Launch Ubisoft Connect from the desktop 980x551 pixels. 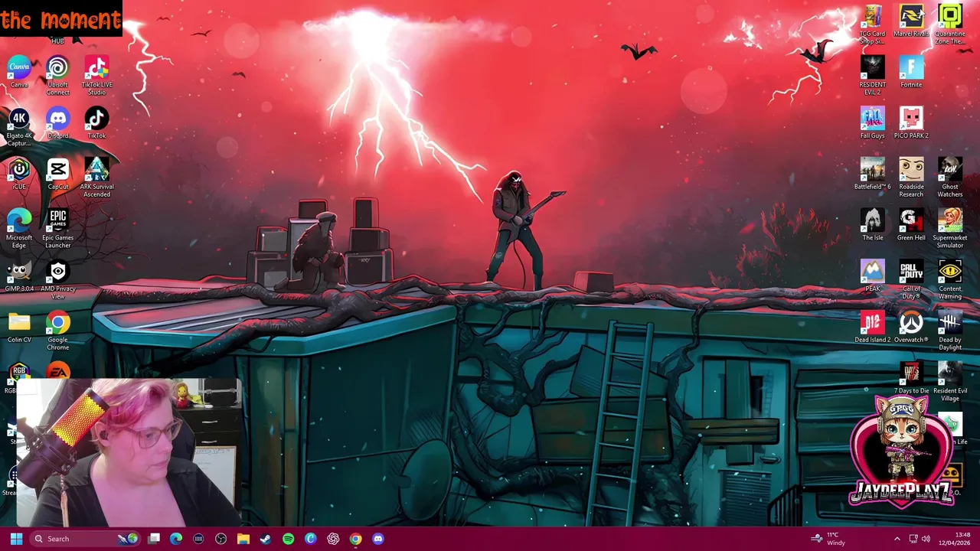click(57, 76)
